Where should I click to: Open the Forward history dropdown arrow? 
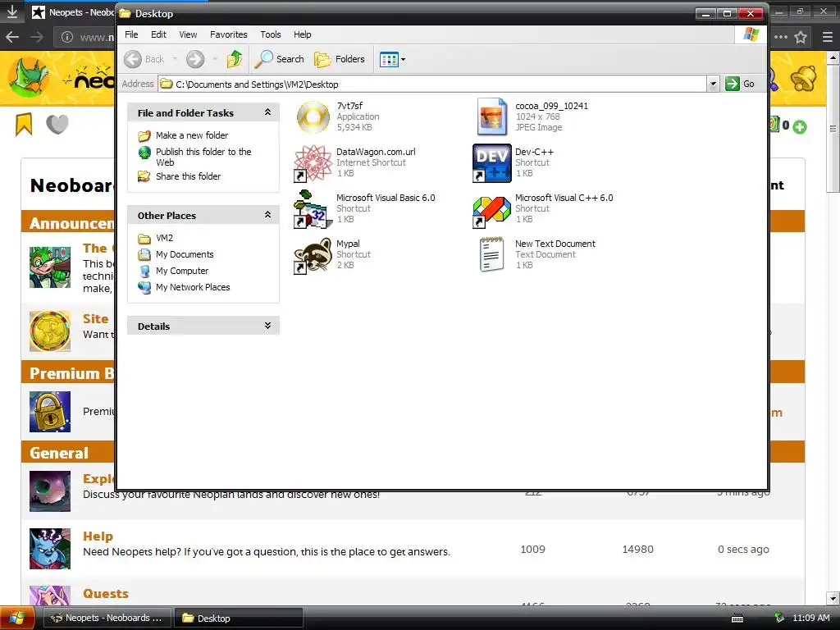click(x=215, y=59)
